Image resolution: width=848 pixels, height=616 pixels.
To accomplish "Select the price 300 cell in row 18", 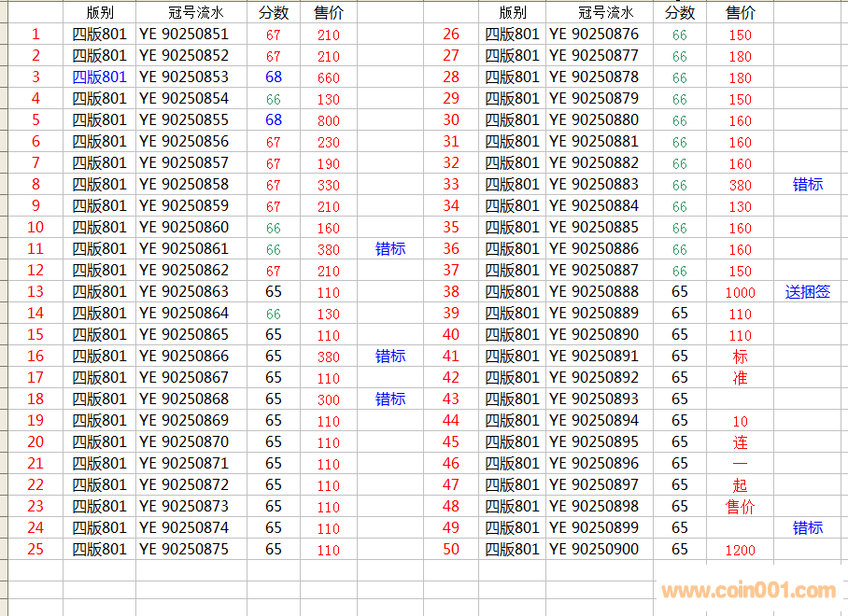I will click(x=329, y=399).
